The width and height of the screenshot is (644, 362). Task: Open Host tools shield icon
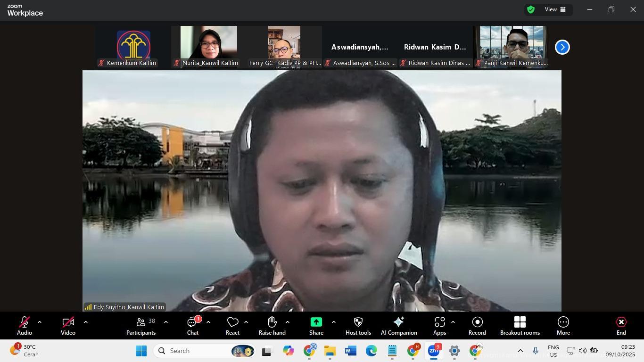point(358,326)
